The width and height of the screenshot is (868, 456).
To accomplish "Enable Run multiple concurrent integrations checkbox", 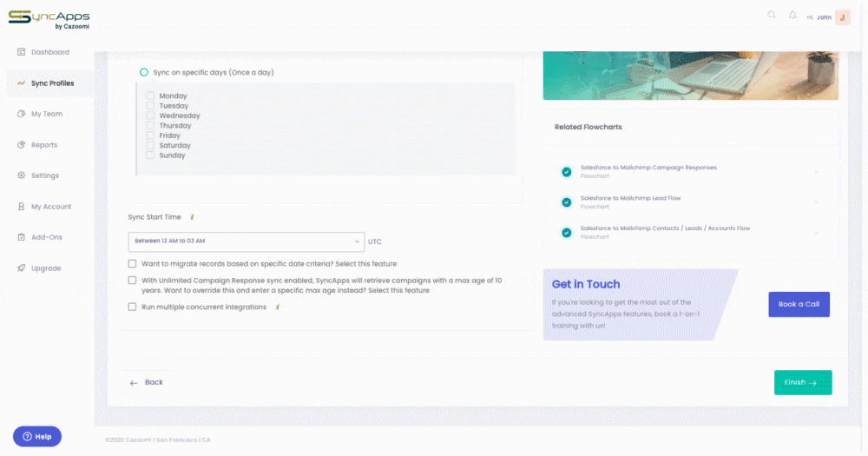I will point(132,307).
